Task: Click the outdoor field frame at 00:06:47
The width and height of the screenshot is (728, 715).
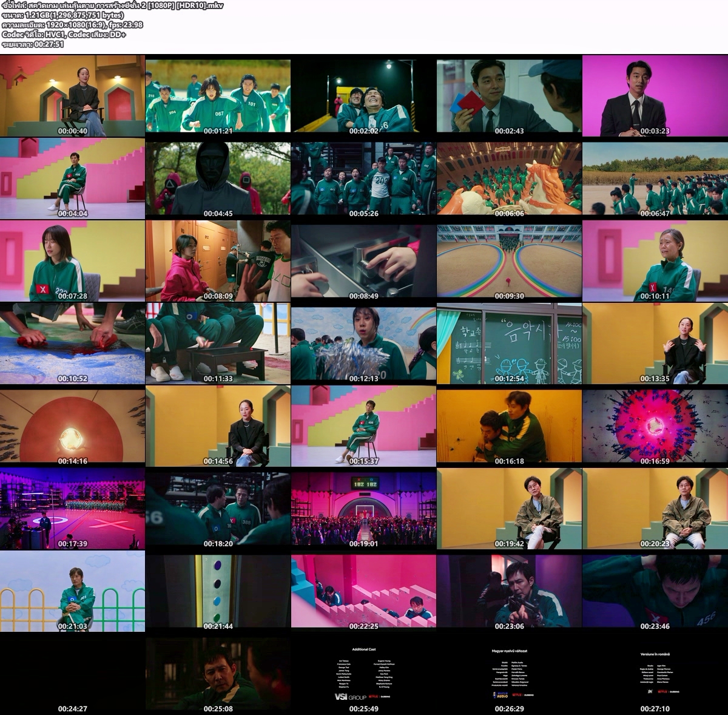Action: [x=655, y=178]
